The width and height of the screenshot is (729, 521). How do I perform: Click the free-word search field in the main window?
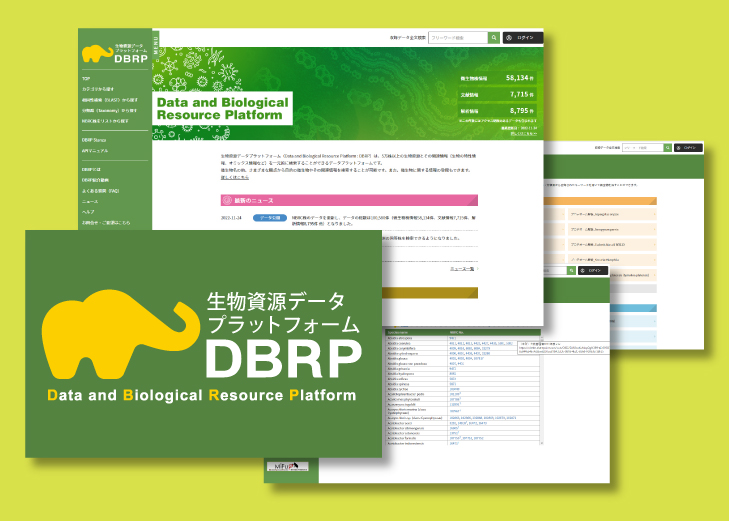tap(458, 38)
